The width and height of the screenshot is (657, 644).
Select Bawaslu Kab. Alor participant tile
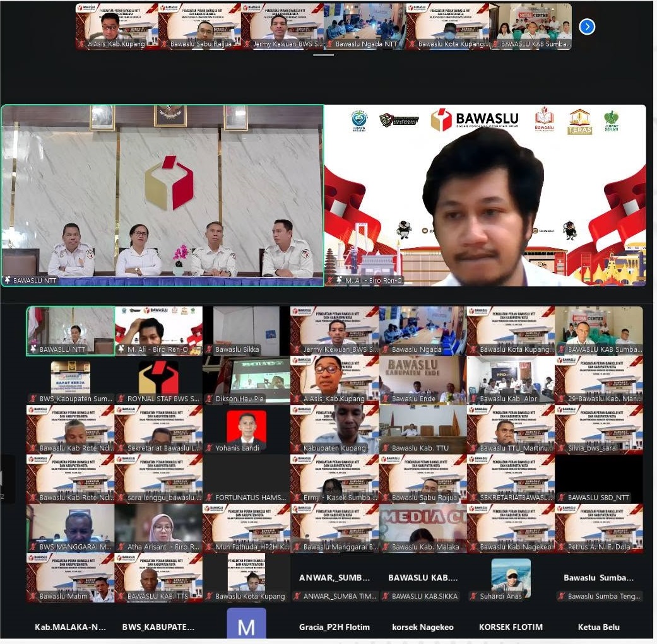(511, 380)
